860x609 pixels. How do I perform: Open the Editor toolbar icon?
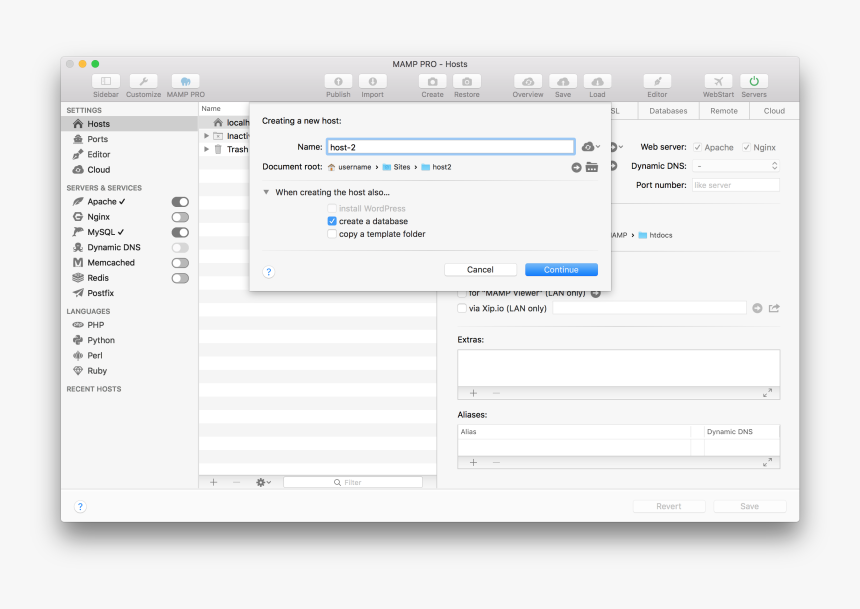[x=657, y=81]
